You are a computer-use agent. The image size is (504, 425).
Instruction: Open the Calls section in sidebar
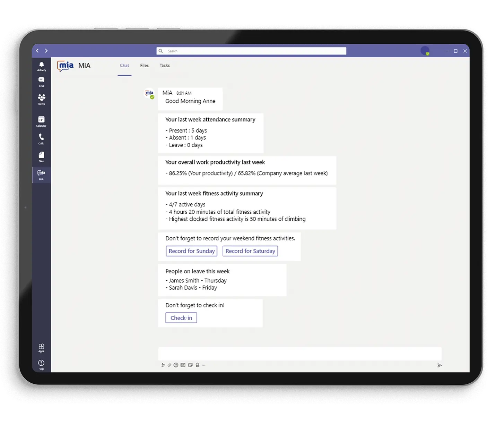41,139
